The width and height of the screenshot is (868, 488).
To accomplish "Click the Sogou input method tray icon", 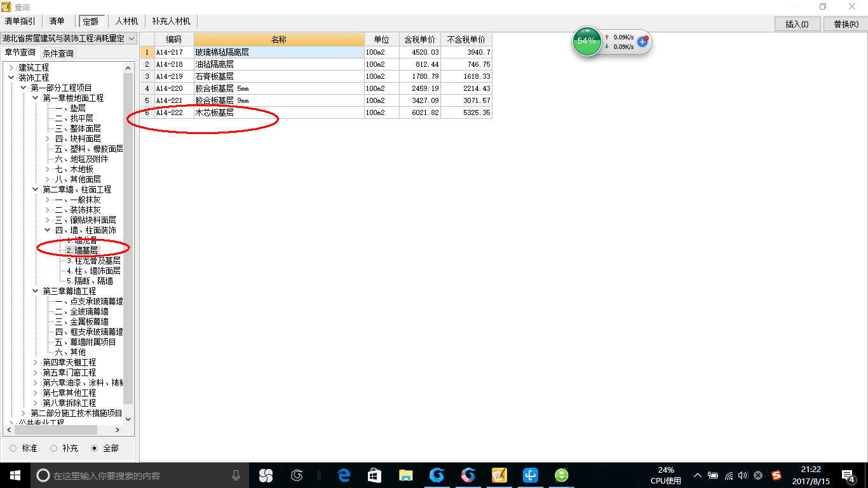I will 776,475.
